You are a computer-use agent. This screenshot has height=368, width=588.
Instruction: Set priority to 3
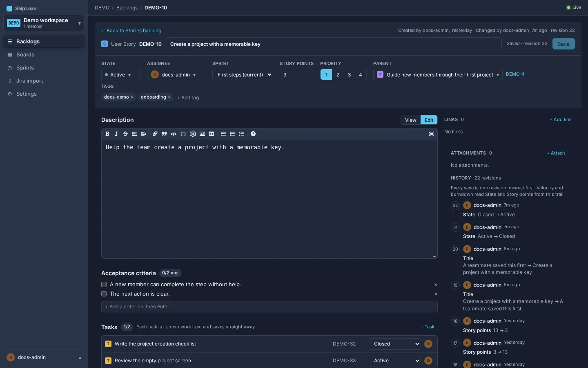tap(349, 74)
